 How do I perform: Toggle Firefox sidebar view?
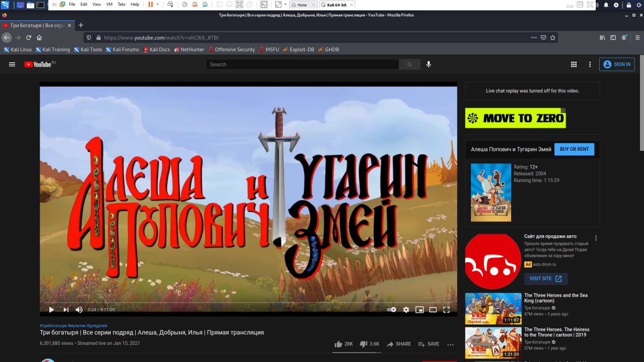(613, 38)
